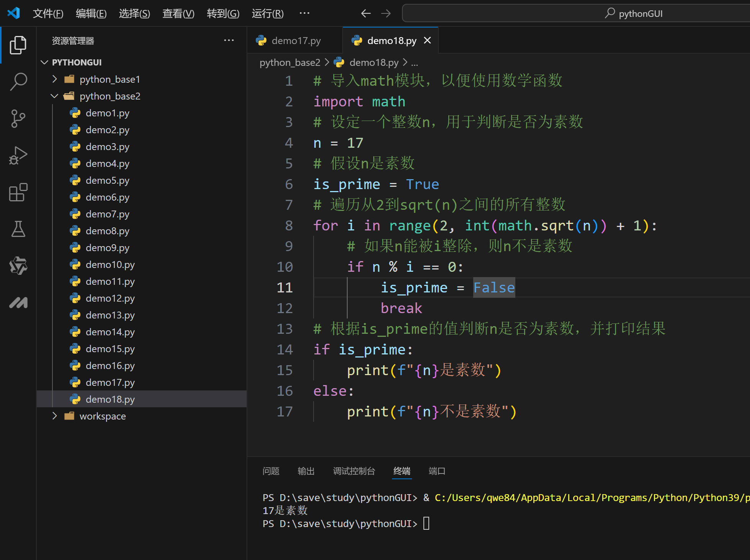Viewport: 750px width, 560px height.
Task: Switch to the demo17.py tab
Action: [x=296, y=40]
